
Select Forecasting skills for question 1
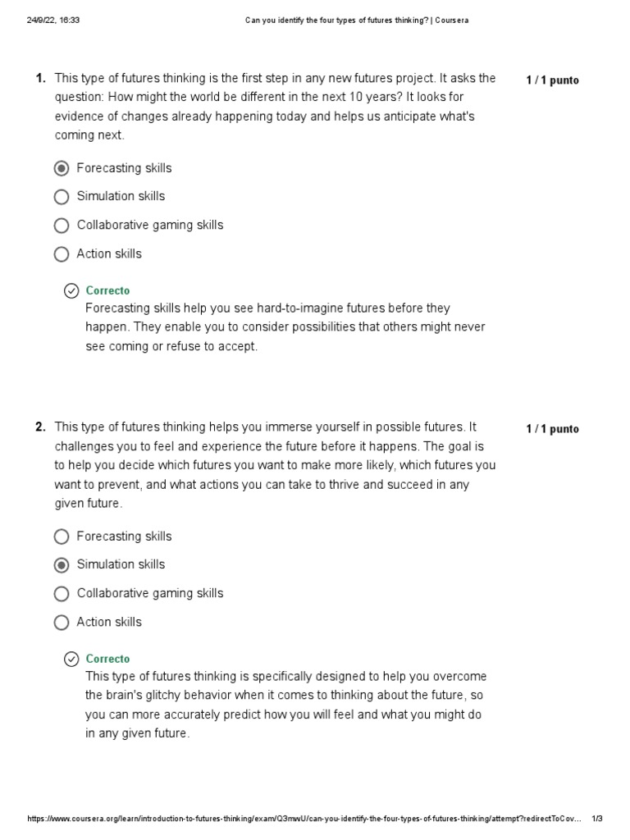point(62,168)
